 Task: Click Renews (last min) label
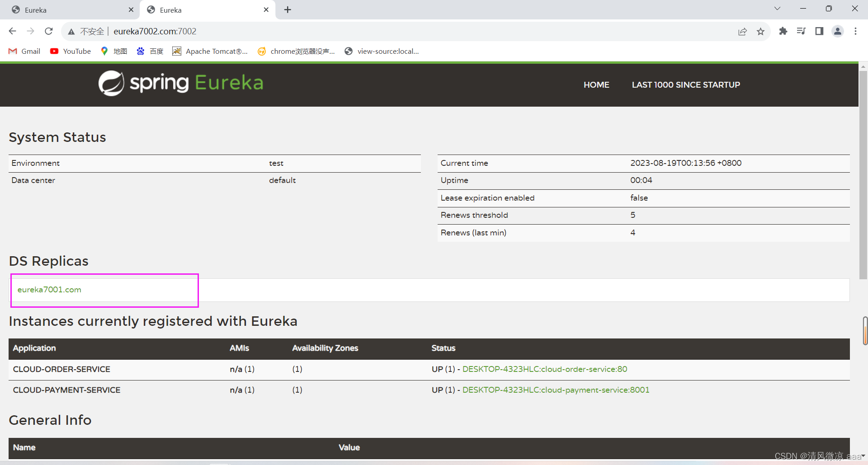pos(473,233)
